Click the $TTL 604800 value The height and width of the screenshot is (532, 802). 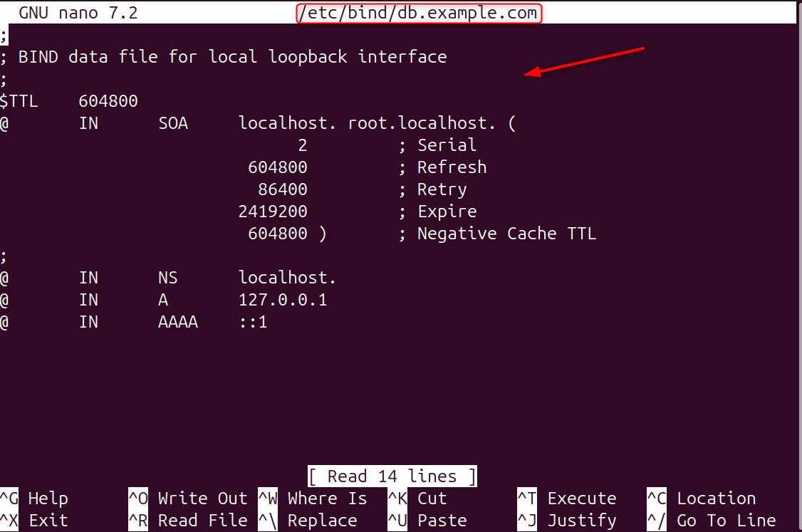[x=108, y=101]
